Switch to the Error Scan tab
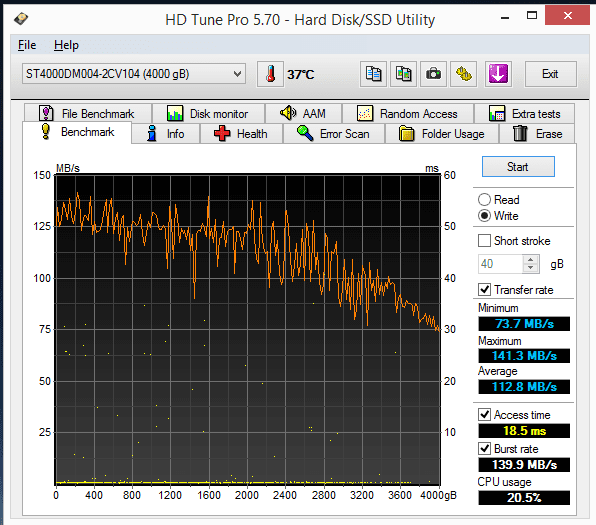 coord(333,134)
